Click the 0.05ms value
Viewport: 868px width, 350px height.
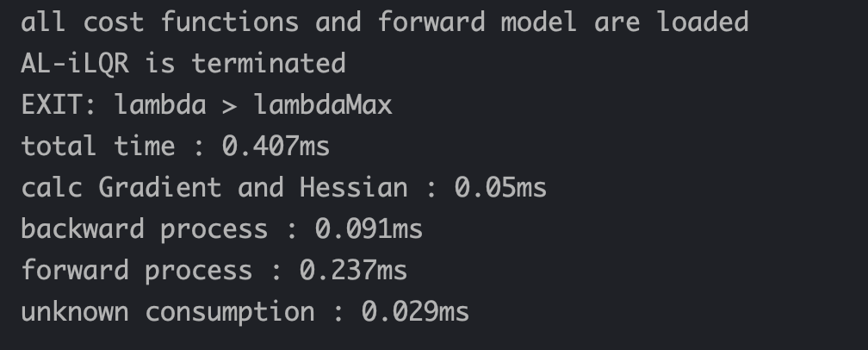[500, 188]
